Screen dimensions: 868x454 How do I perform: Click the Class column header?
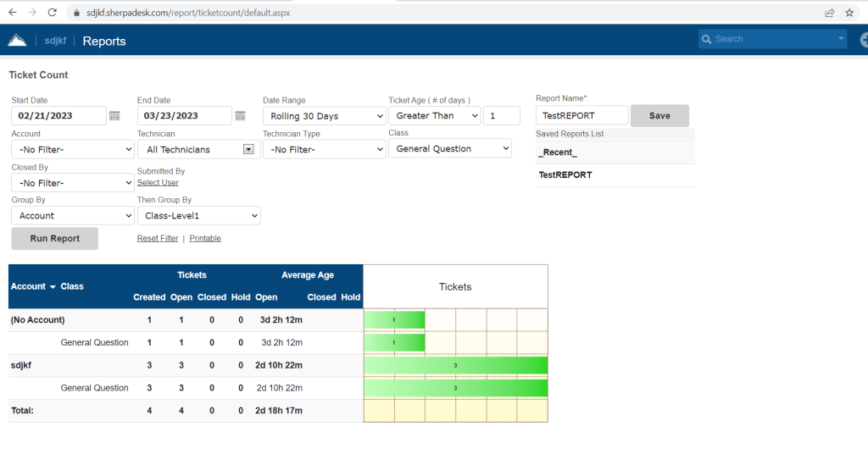tap(72, 286)
